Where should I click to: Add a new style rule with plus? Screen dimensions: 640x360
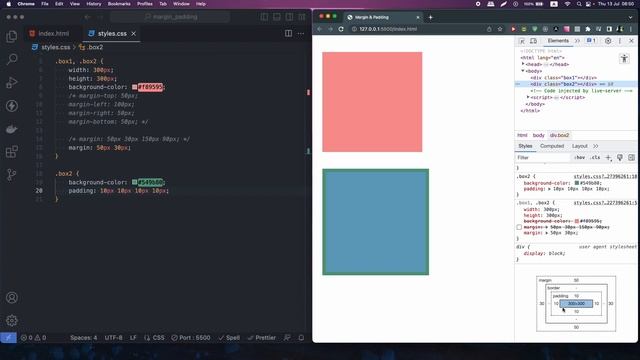tap(608, 158)
